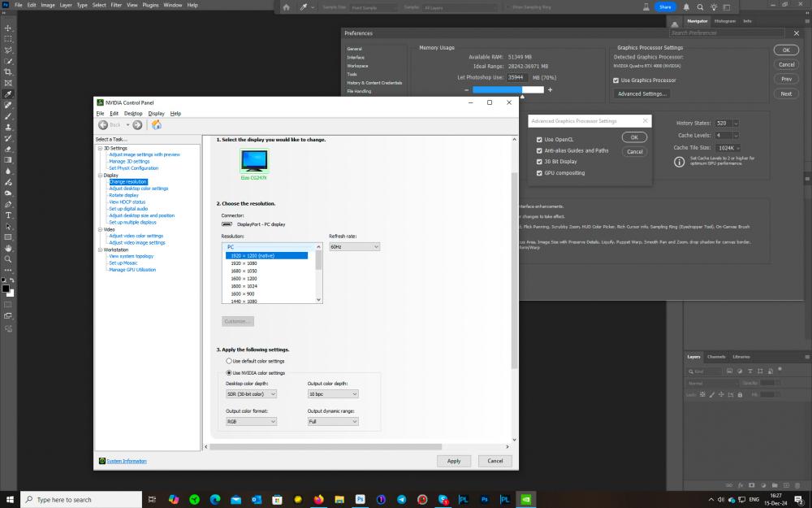Click the foreground color swatch

5,289
